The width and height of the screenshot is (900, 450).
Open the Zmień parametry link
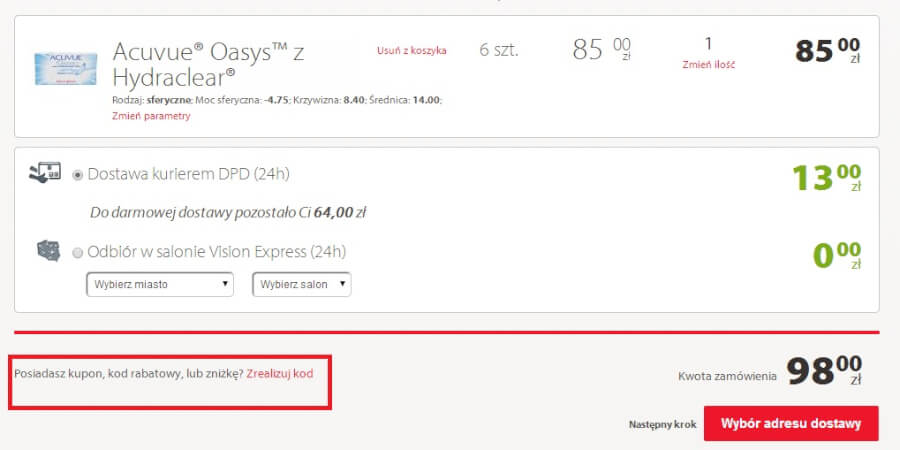(x=151, y=116)
